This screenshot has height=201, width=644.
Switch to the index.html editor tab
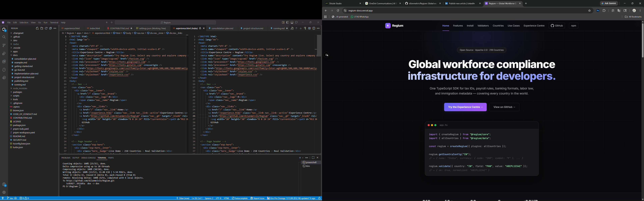tap(95, 28)
